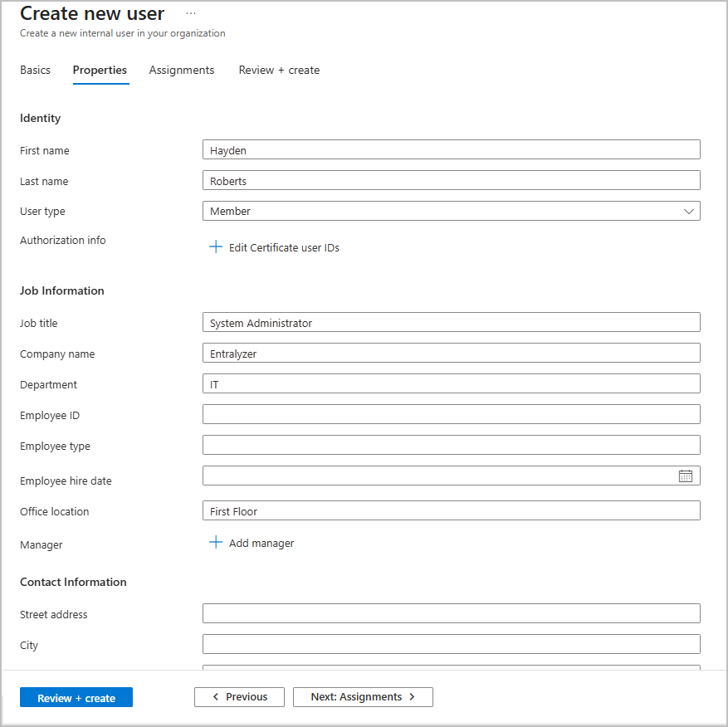Go to Review + create tab
Screen dimensions: 728x727
[x=279, y=71]
